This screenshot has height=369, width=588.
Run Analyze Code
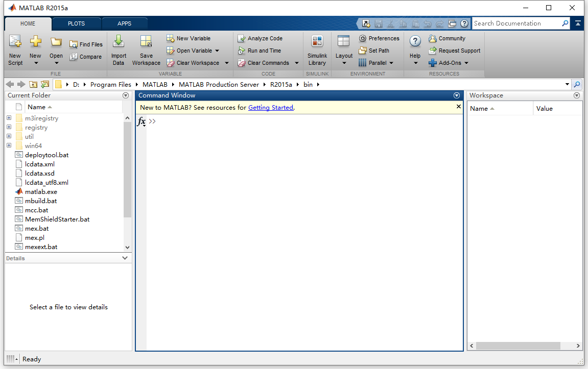[260, 38]
